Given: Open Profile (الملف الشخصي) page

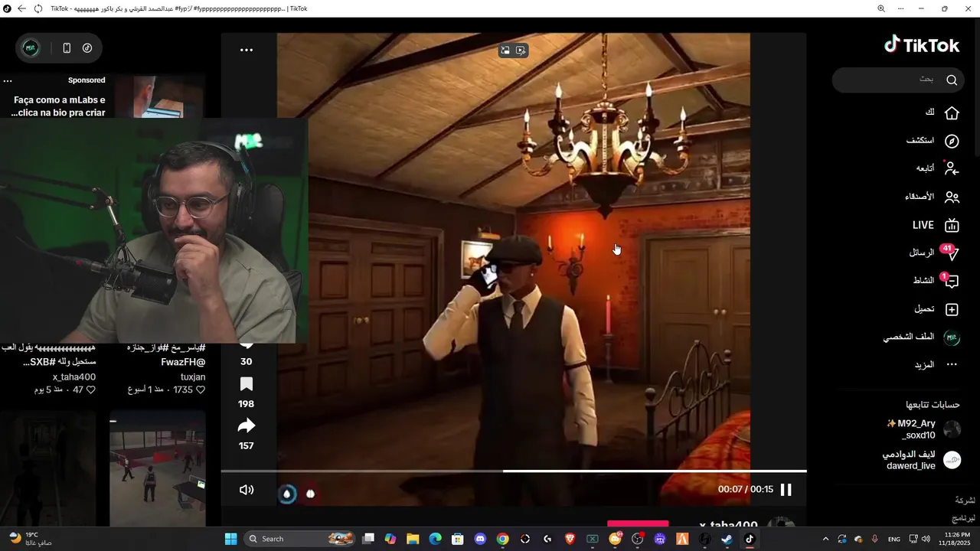Looking at the screenshot, I should coord(921,337).
